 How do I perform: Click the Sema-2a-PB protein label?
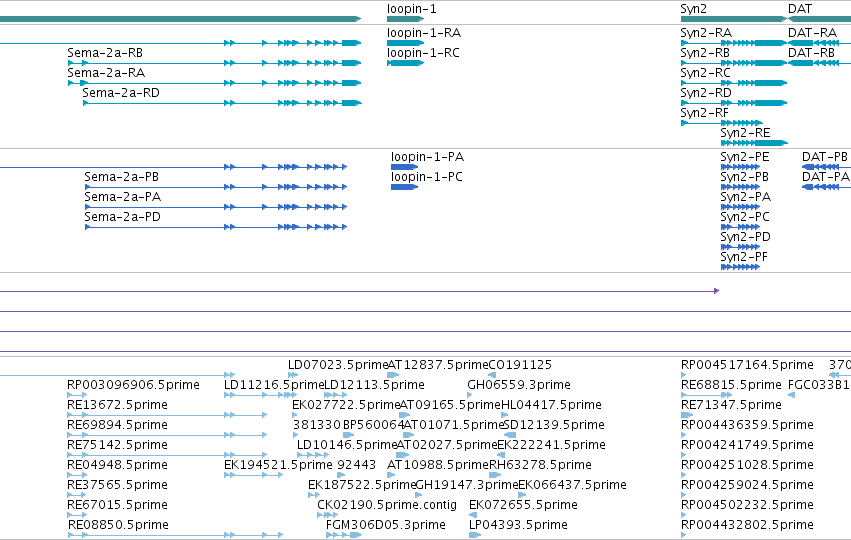(122, 177)
